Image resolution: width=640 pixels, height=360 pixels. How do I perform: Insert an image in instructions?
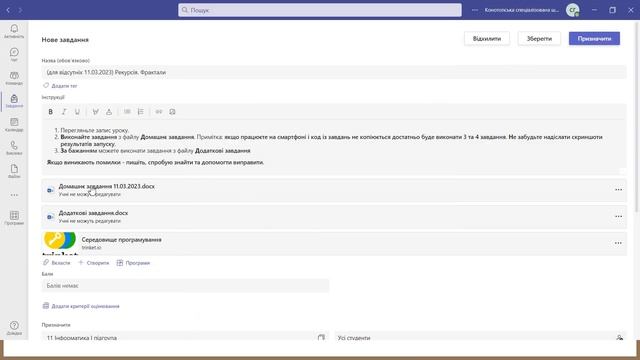point(172,111)
